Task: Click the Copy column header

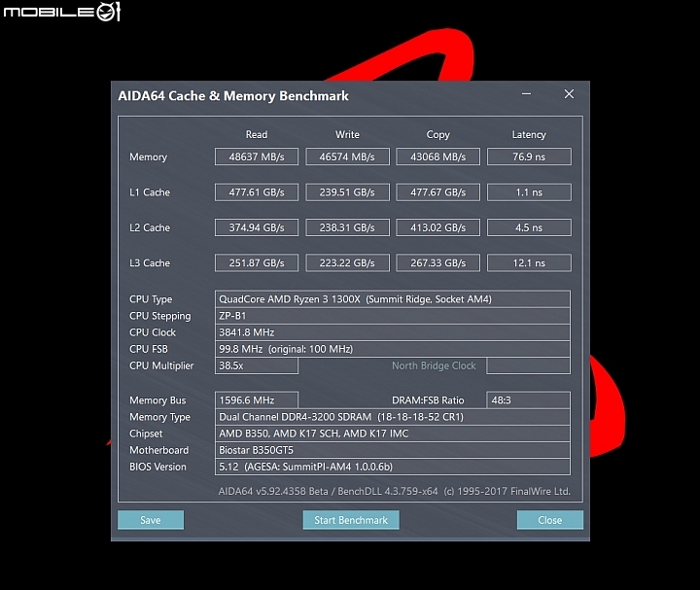Action: 437,134
